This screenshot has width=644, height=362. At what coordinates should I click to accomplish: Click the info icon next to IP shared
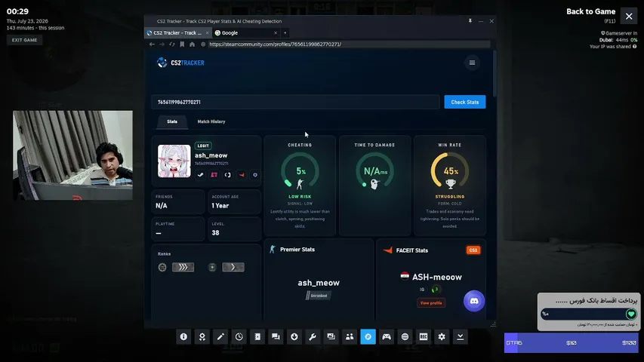pos(634,46)
